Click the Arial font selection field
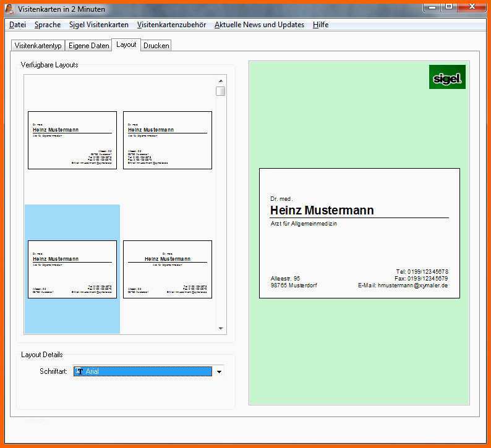The height and width of the screenshot is (448, 491). click(x=143, y=371)
